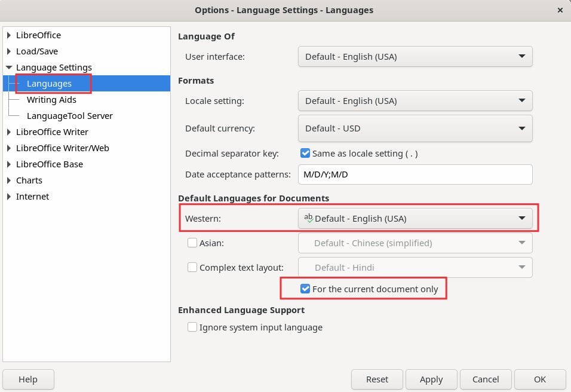This screenshot has width=571, height=392.
Task: Select Languages in the options tree
Action: [x=49, y=84]
